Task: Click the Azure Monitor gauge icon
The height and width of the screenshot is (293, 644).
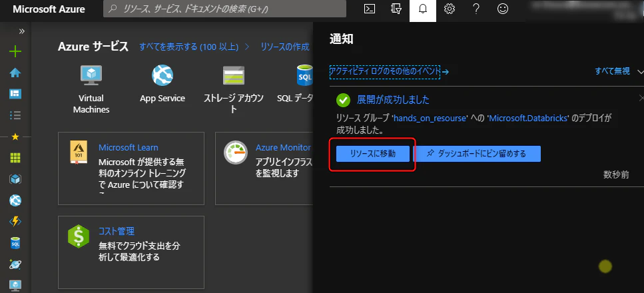Action: [x=235, y=152]
